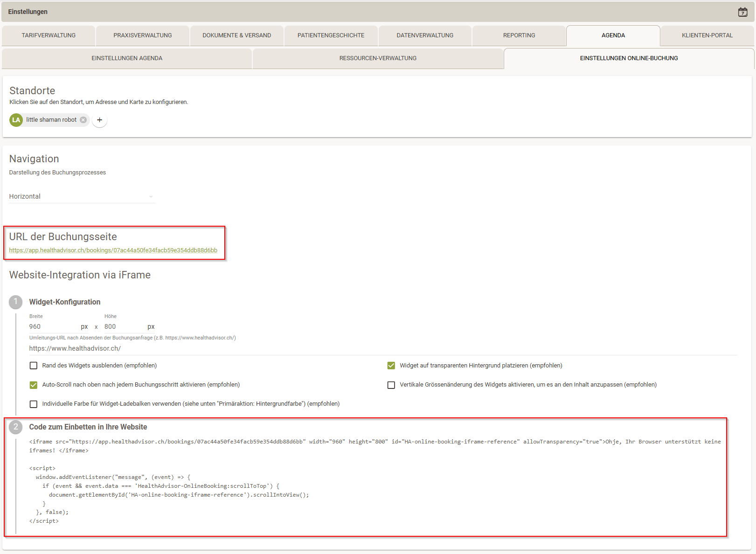The height and width of the screenshot is (554, 756).
Task: Open the Ressourcen-Verwaltung subtab
Action: coord(378,58)
